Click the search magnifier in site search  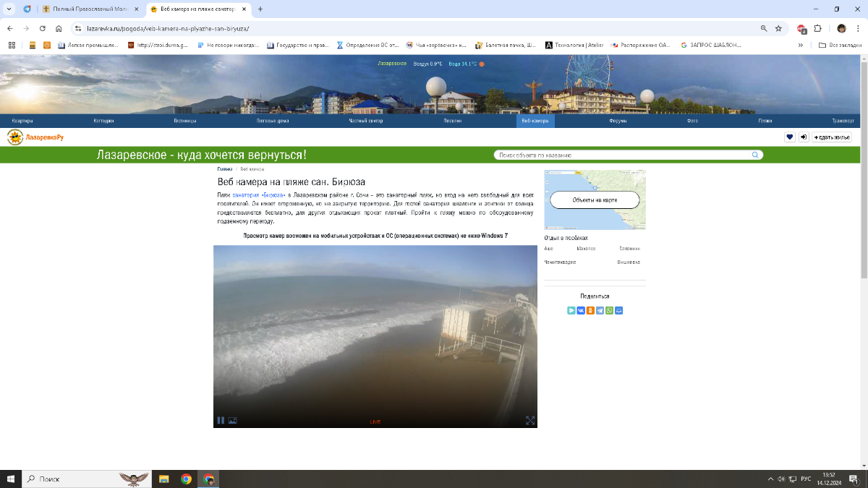point(755,155)
